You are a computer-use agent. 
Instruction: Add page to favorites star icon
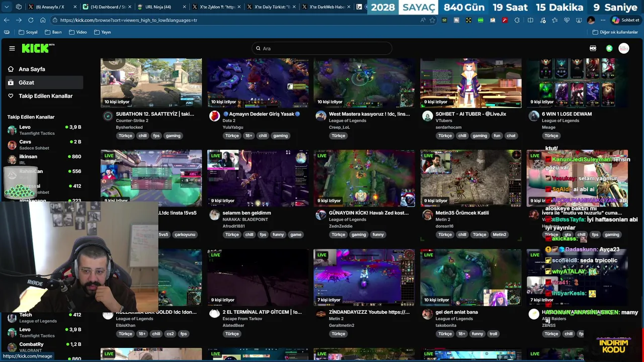[x=432, y=20]
